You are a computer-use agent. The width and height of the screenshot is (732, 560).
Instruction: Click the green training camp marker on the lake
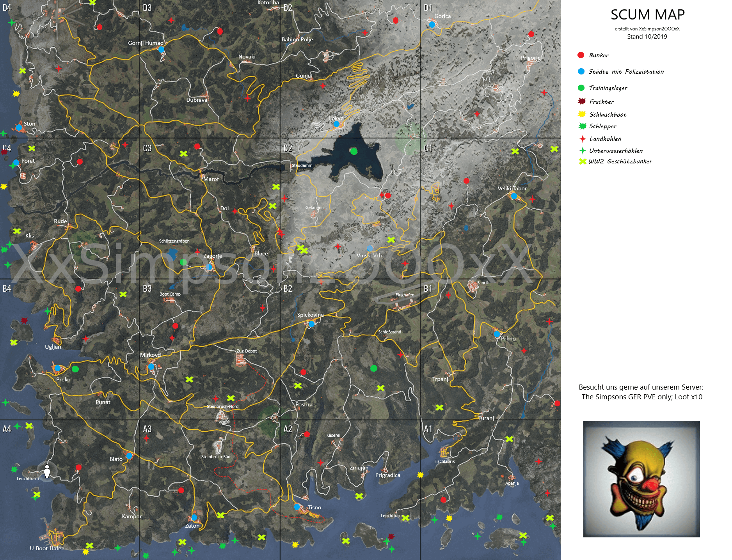point(354,151)
